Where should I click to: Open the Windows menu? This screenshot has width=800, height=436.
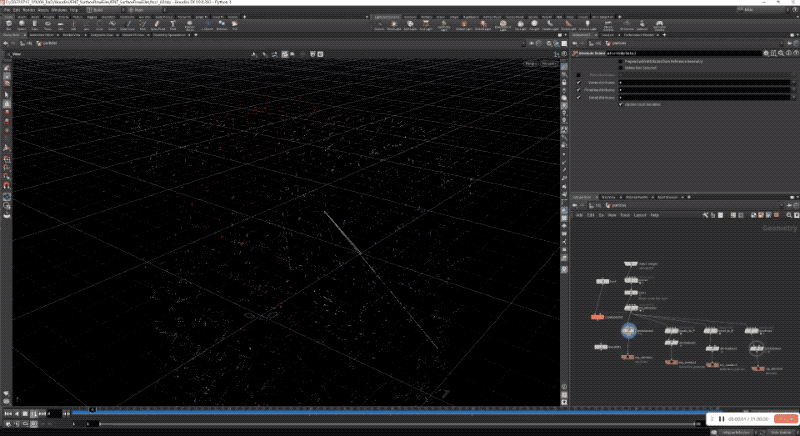coord(59,10)
